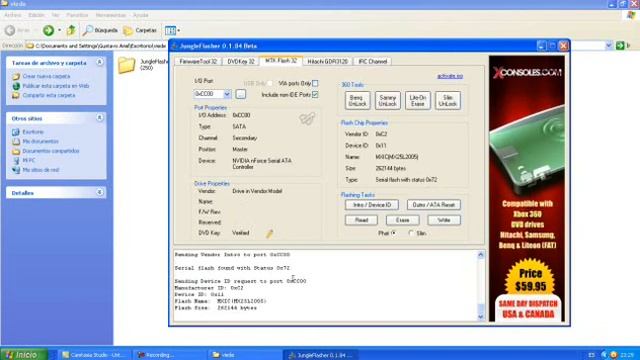Open Escritorio from Otros sitios
640x360 pixels.
coord(33,132)
